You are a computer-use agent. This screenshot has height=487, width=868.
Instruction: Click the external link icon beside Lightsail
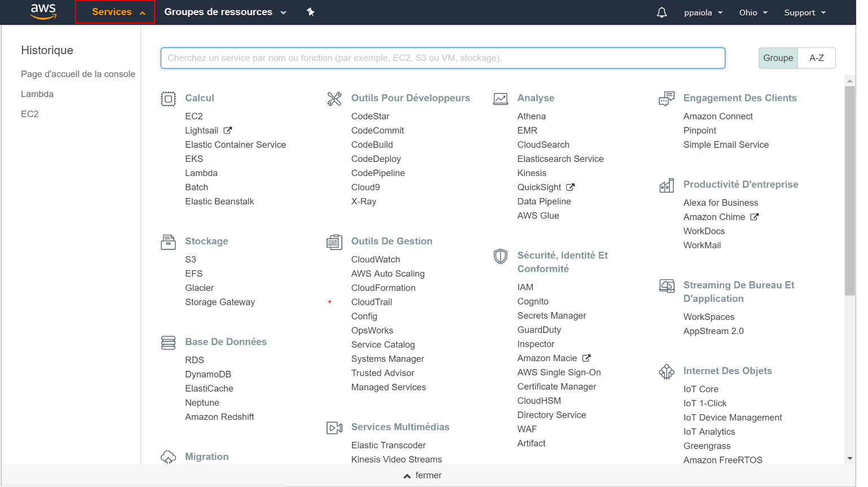(228, 130)
